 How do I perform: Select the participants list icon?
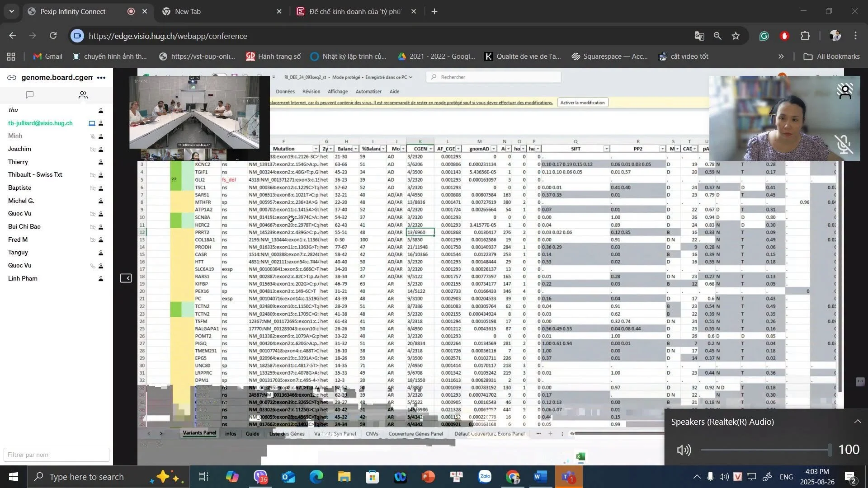pos(83,95)
